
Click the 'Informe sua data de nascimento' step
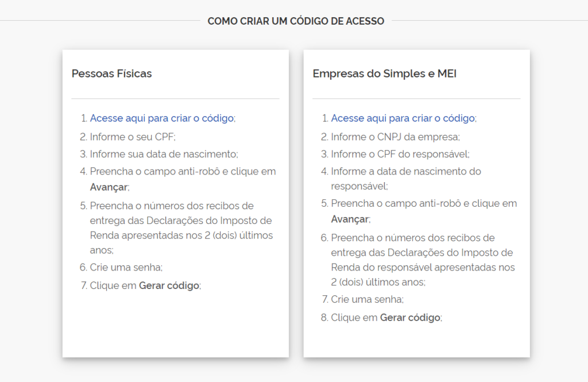[164, 154]
